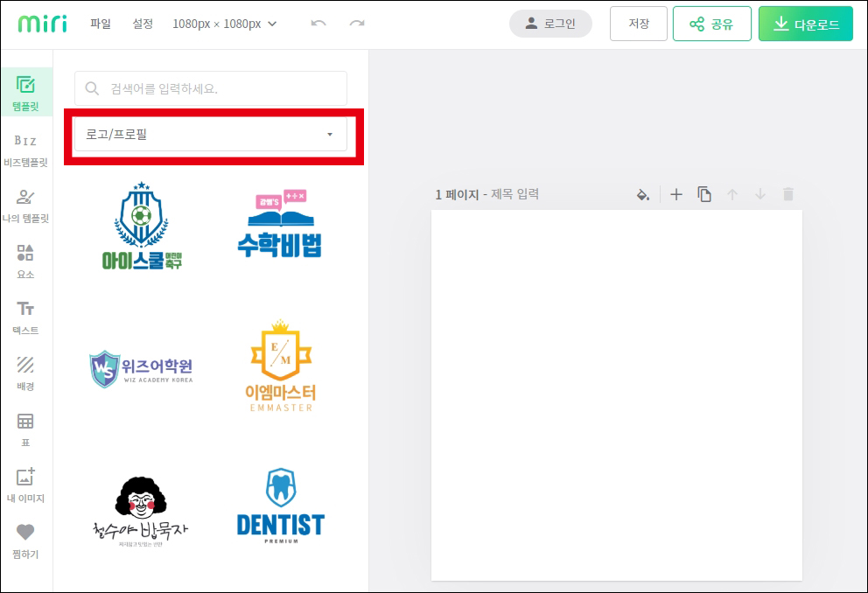Select the 이엠마스터 logo template
Screen dimensions: 868x593
coord(281,366)
